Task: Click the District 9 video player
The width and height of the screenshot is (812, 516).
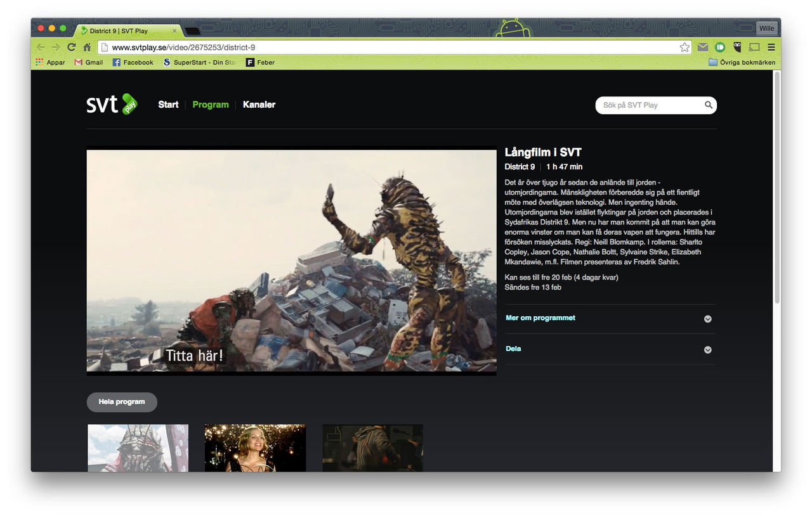Action: (x=291, y=261)
